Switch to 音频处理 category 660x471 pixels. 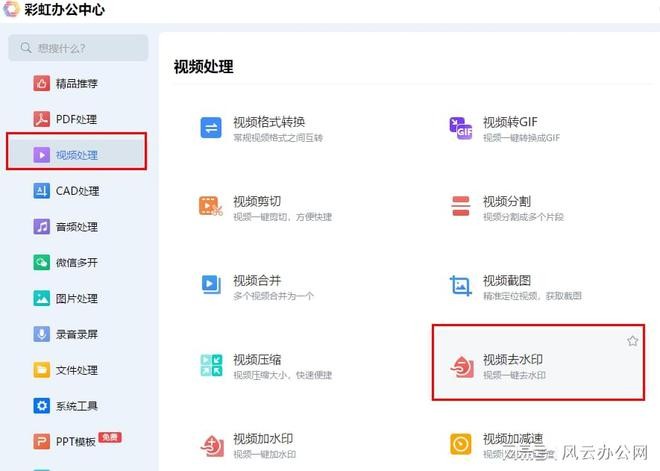pyautogui.click(x=77, y=226)
